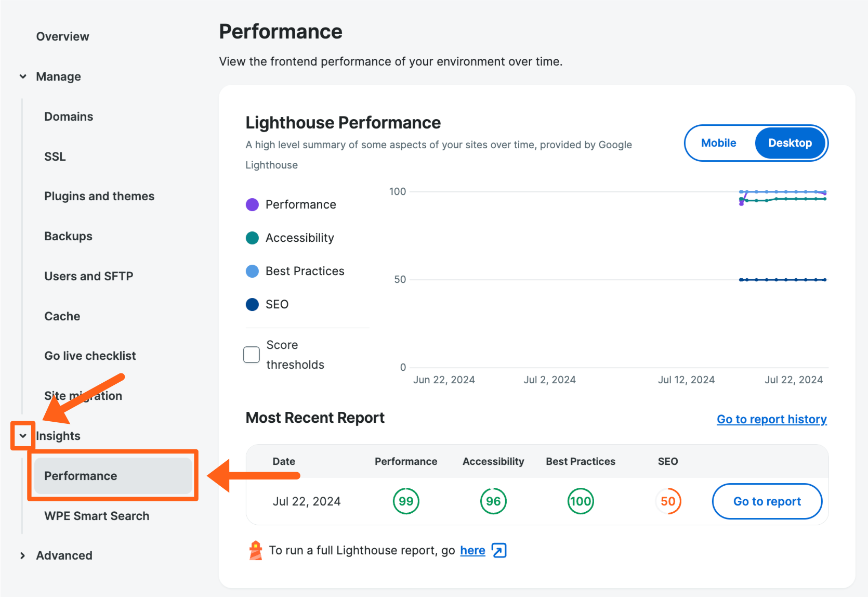Click the purple Performance legend dot
The height and width of the screenshot is (597, 868).
point(252,204)
